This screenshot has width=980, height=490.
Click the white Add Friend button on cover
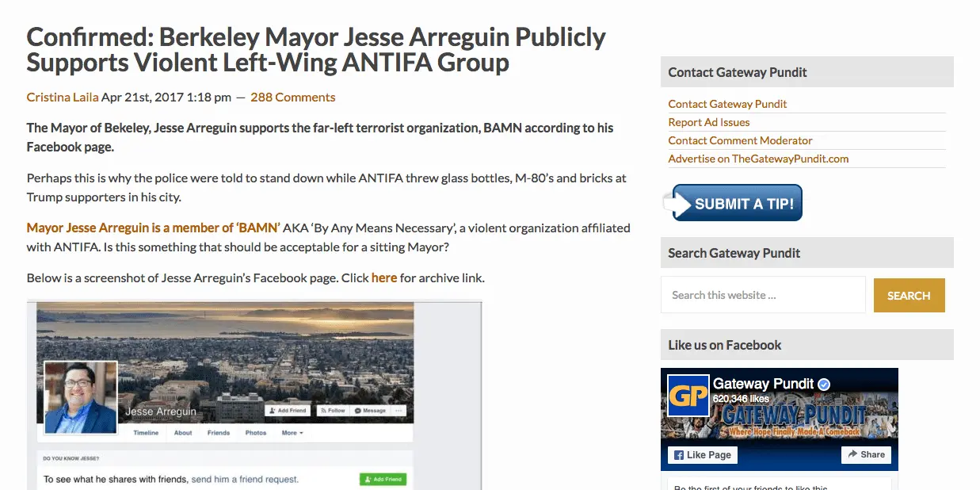coord(287,411)
